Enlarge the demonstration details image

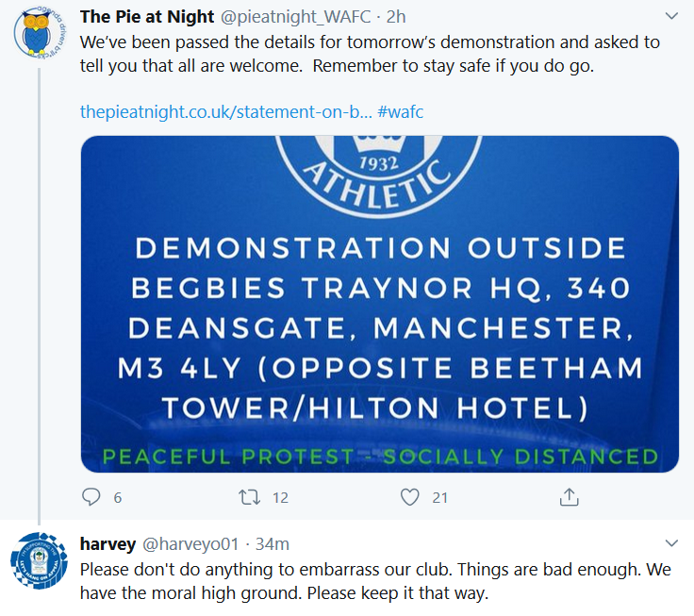click(x=379, y=304)
